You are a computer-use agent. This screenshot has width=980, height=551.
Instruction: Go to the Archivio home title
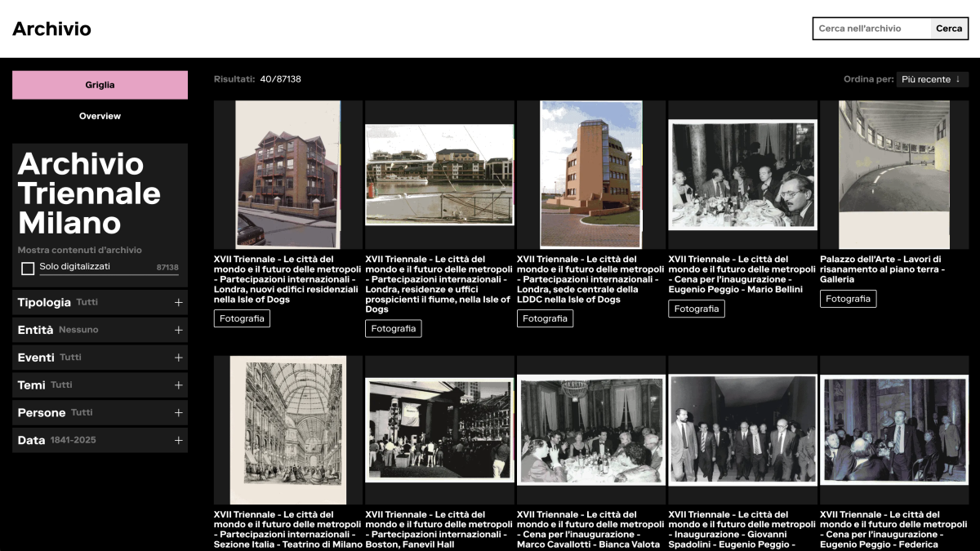(51, 29)
